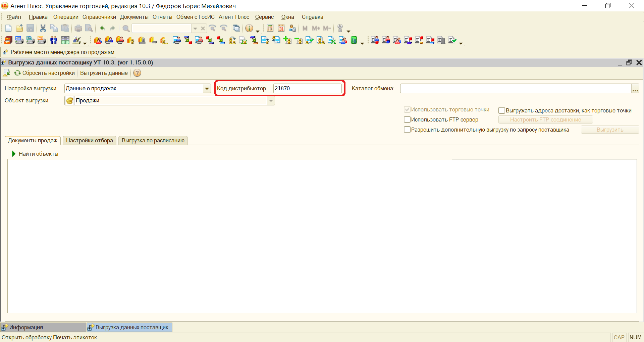Viewport: 644px width, 342px height.
Task: Click the scissors Cut icon
Action: 43,29
